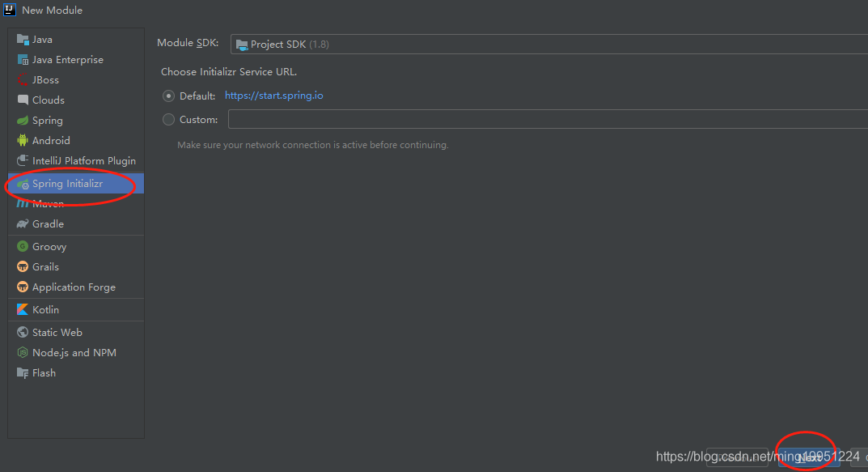Viewport: 868px width, 472px height.
Task: Select Static Web module type
Action: 57,332
